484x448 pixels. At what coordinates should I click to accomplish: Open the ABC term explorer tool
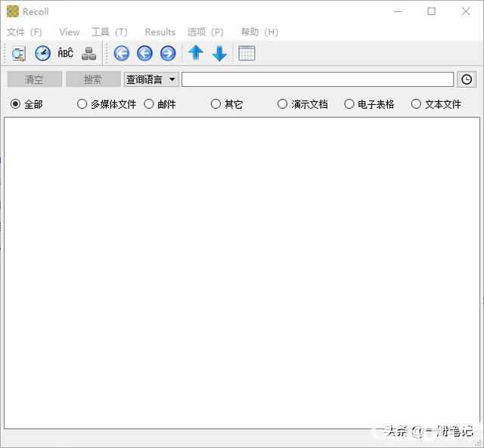[66, 53]
